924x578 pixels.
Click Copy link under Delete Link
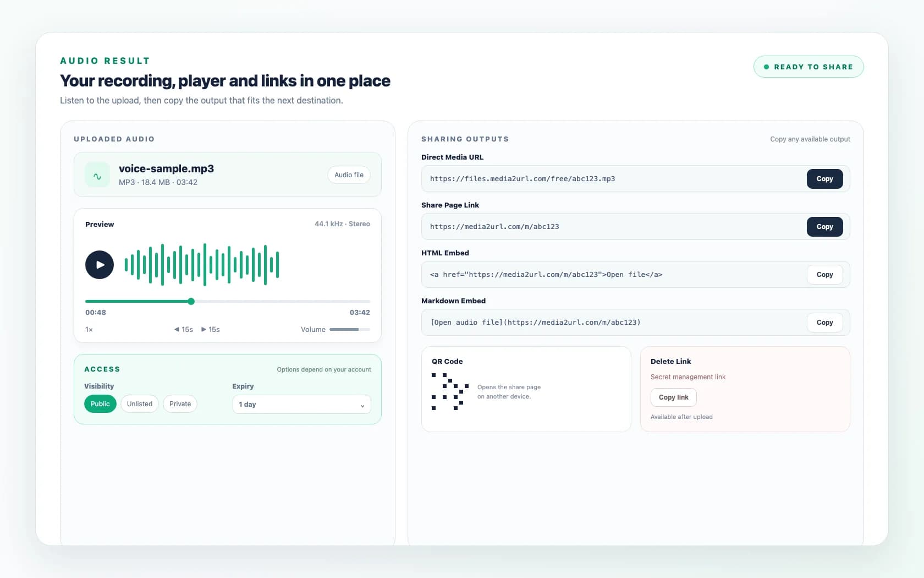click(x=674, y=397)
